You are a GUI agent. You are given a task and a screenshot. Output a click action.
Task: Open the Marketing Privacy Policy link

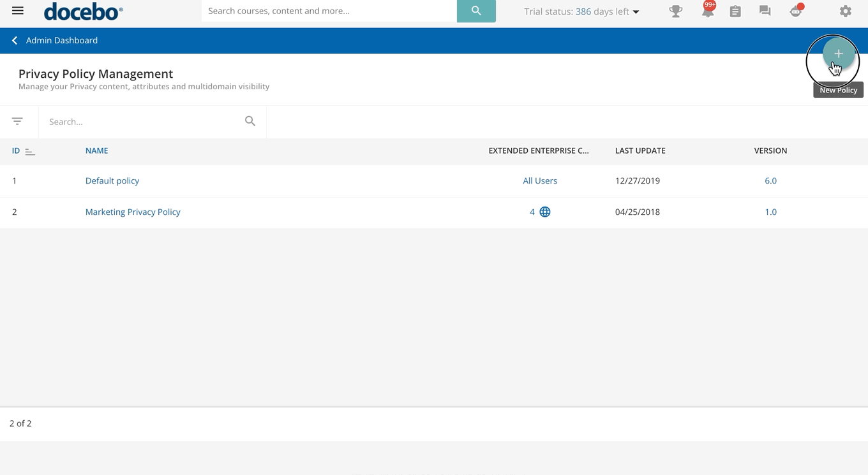tap(133, 212)
